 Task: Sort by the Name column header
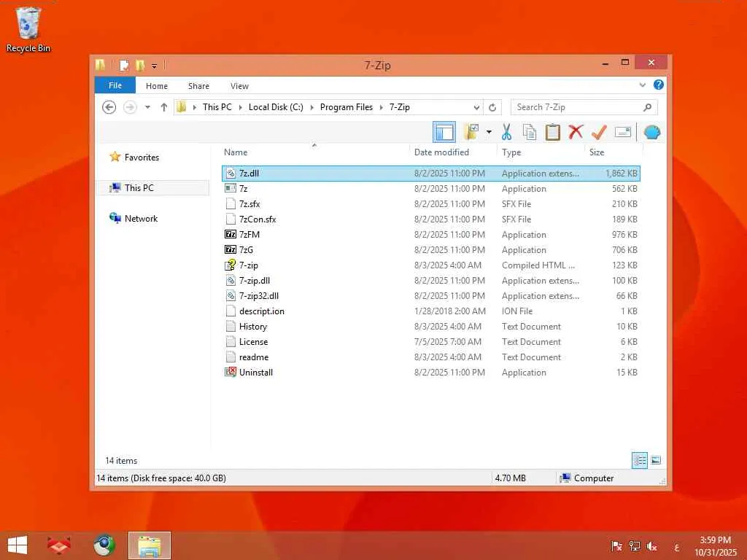click(x=314, y=152)
